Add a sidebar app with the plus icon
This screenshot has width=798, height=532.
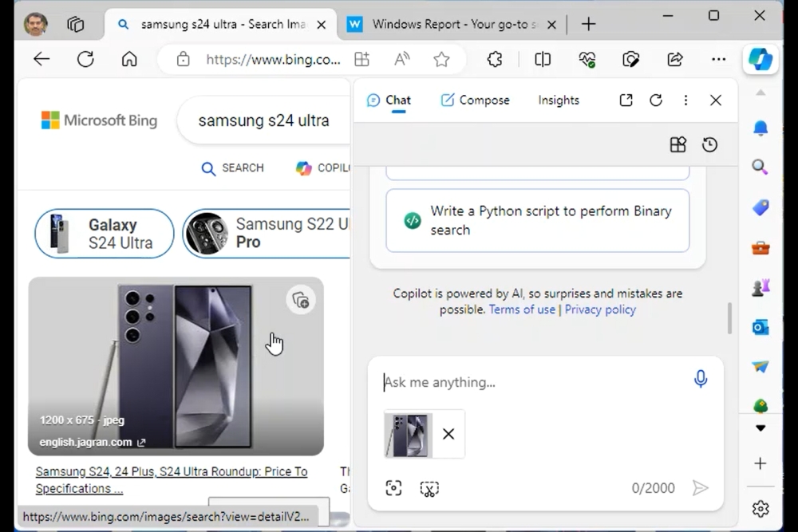[x=760, y=463]
